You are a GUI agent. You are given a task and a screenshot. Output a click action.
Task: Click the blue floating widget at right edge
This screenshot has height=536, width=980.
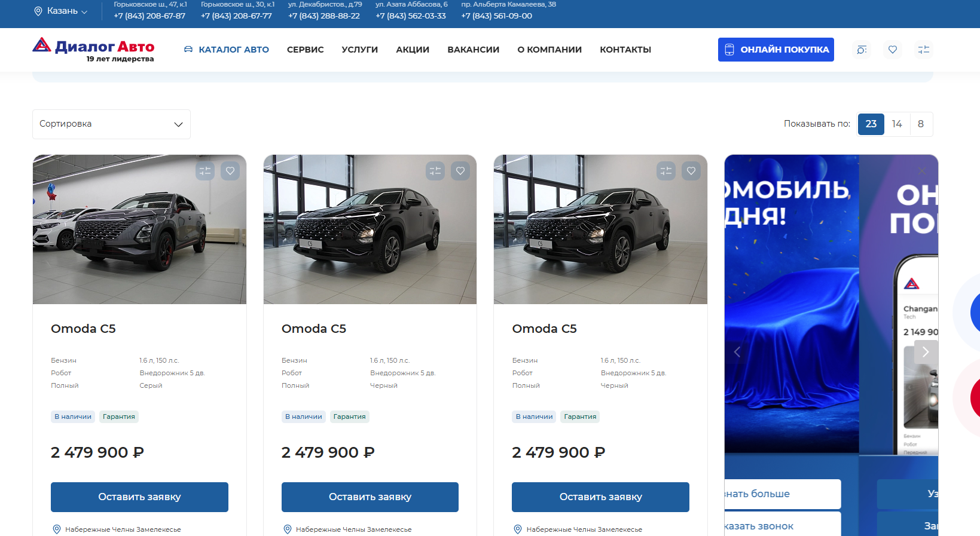[974, 312]
